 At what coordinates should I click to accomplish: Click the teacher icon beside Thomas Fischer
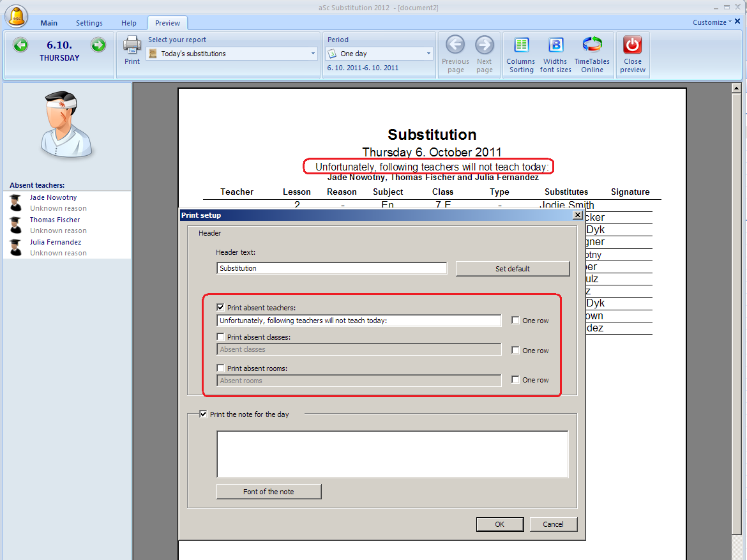16,225
